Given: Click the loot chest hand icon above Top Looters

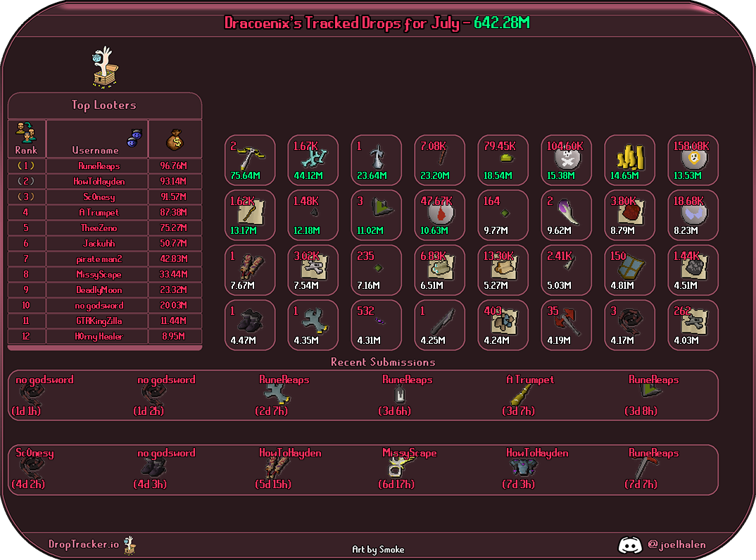Looking at the screenshot, I should [105, 68].
